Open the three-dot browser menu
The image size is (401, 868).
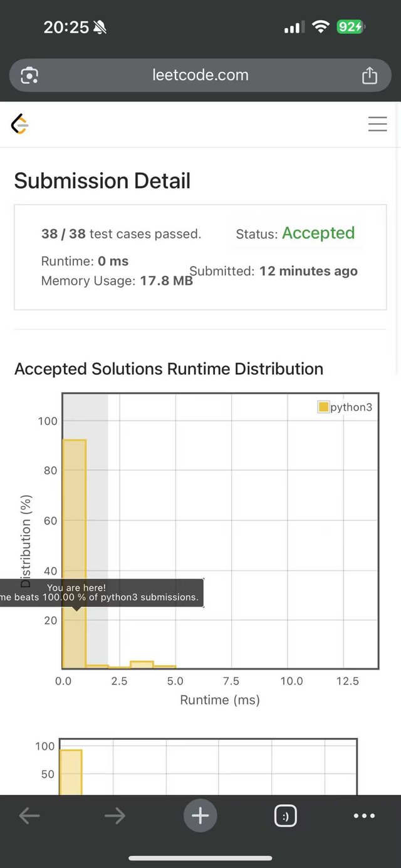coord(364,815)
